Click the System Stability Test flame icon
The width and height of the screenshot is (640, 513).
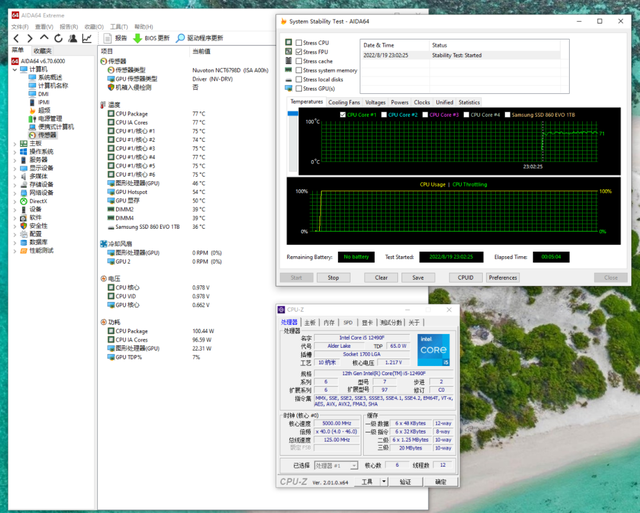(284, 21)
